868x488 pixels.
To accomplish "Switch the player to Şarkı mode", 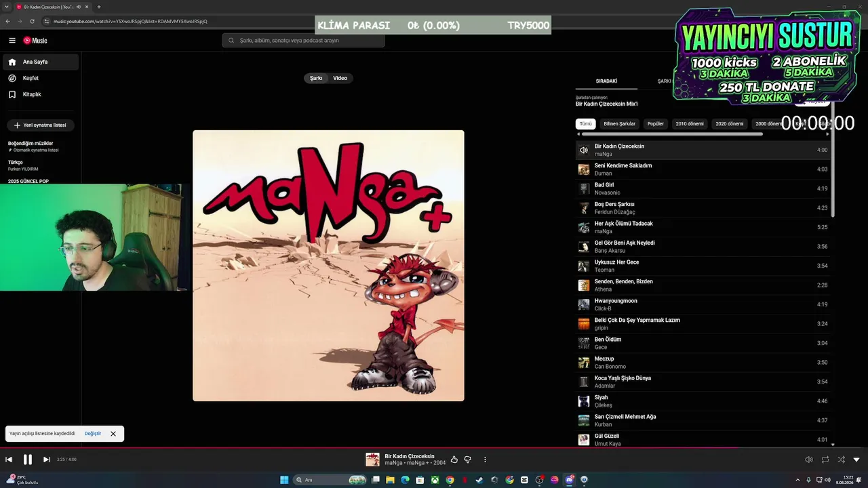I will 316,78.
